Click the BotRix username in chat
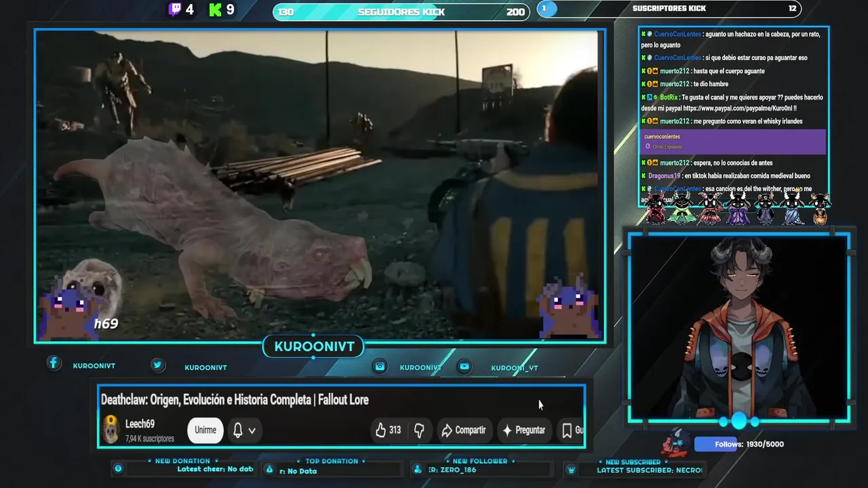This screenshot has height=488, width=868. (x=669, y=98)
